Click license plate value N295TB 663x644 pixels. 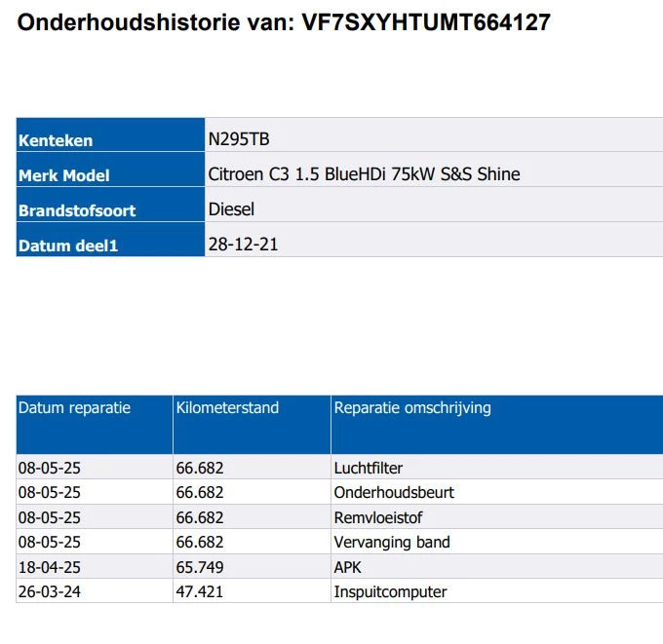pyautogui.click(x=239, y=139)
